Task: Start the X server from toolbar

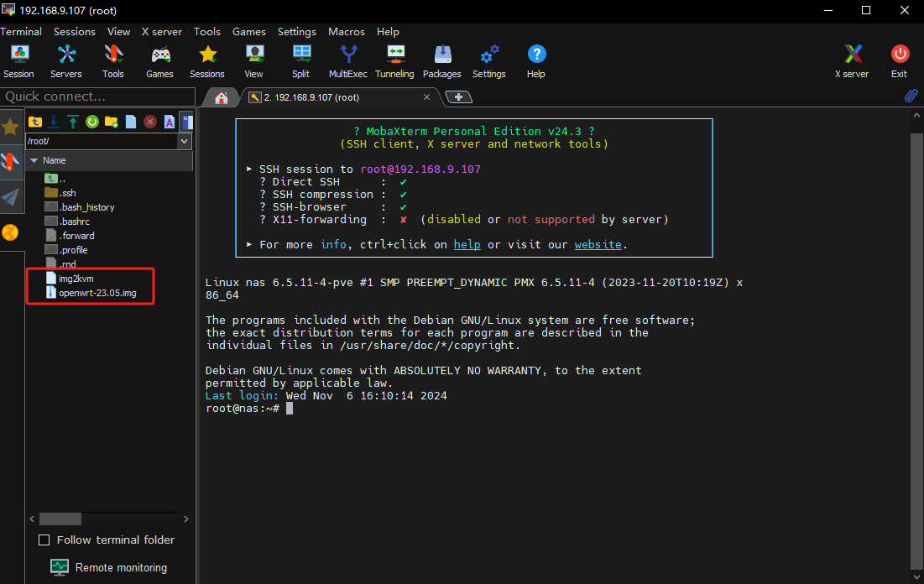Action: [x=851, y=61]
